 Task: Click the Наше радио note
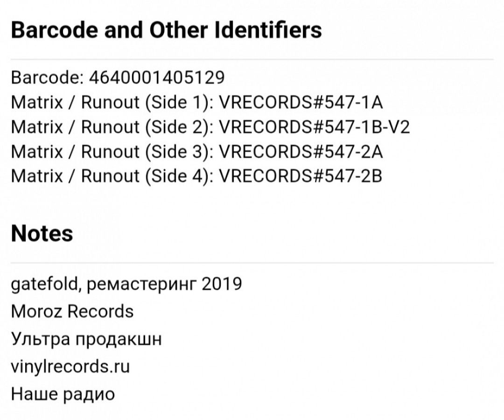[63, 394]
